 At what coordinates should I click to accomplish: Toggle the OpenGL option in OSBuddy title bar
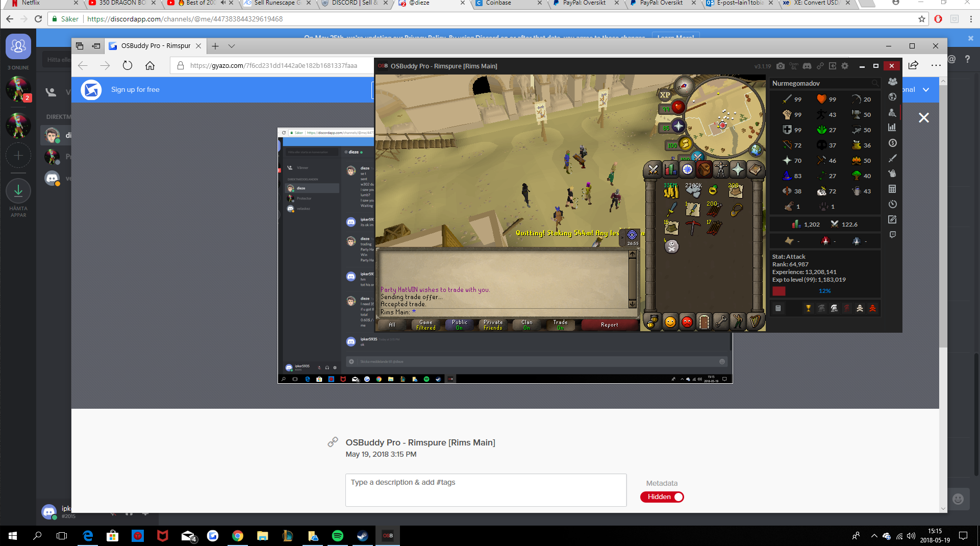tap(794, 66)
